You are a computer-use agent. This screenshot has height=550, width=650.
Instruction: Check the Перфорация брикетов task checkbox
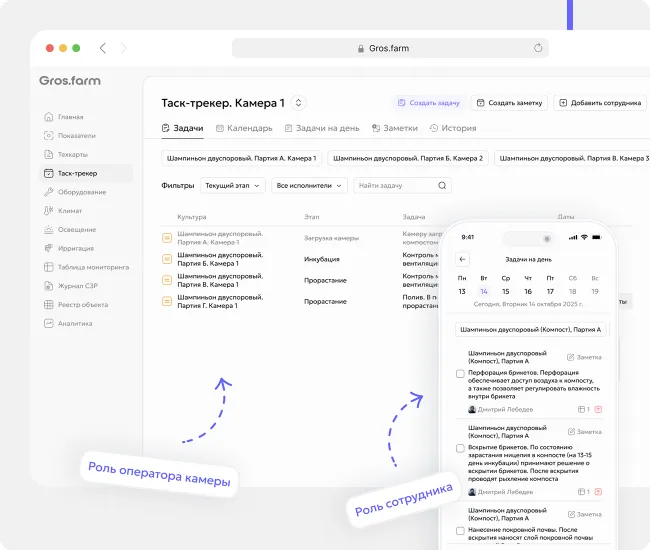(x=460, y=374)
